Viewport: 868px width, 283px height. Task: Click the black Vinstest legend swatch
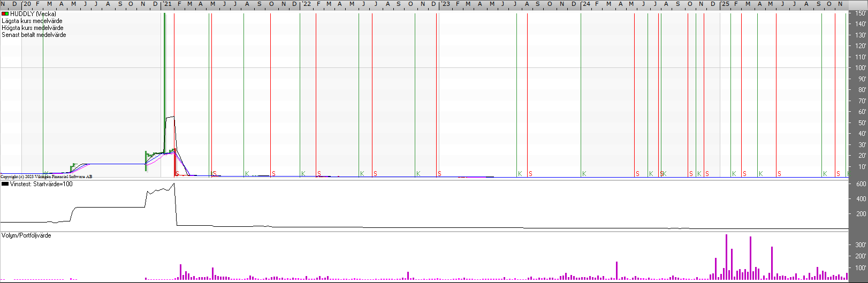tap(5, 184)
